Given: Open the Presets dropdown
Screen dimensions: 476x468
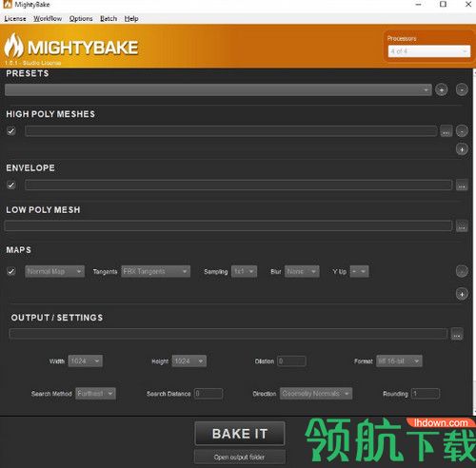Looking at the screenshot, I should pyautogui.click(x=218, y=90).
